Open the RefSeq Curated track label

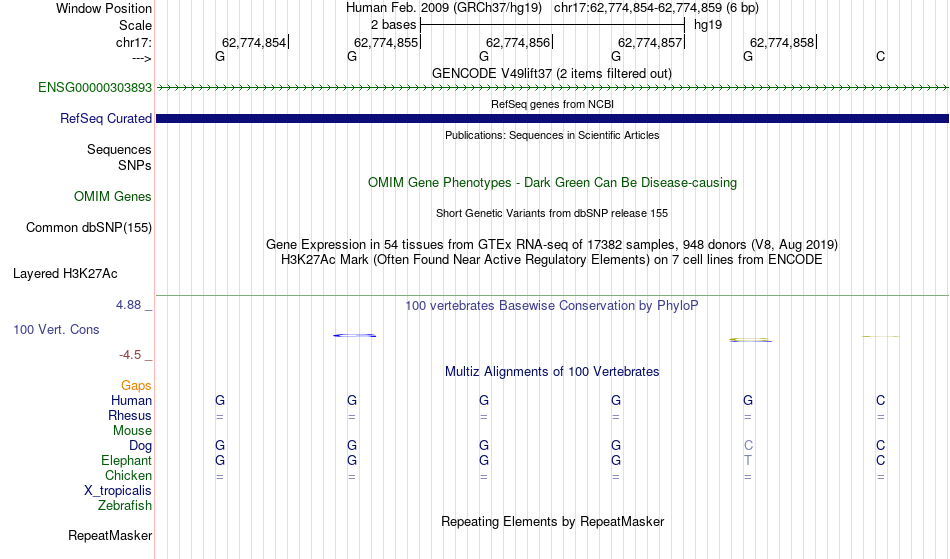pyautogui.click(x=105, y=118)
